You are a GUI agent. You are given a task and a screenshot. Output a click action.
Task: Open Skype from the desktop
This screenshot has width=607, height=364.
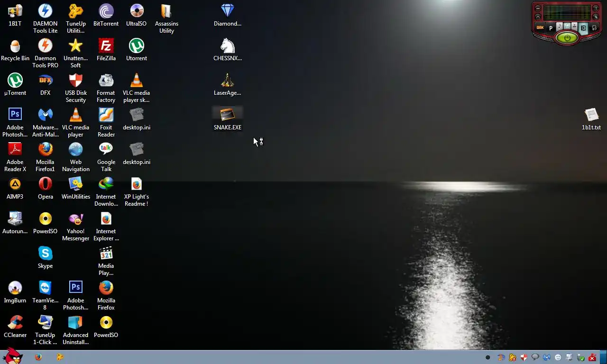pos(45,257)
